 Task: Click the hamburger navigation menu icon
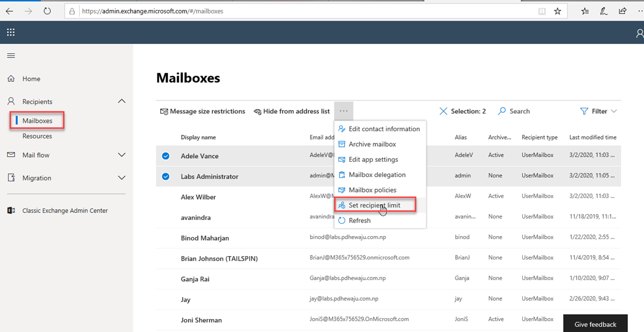tap(11, 56)
